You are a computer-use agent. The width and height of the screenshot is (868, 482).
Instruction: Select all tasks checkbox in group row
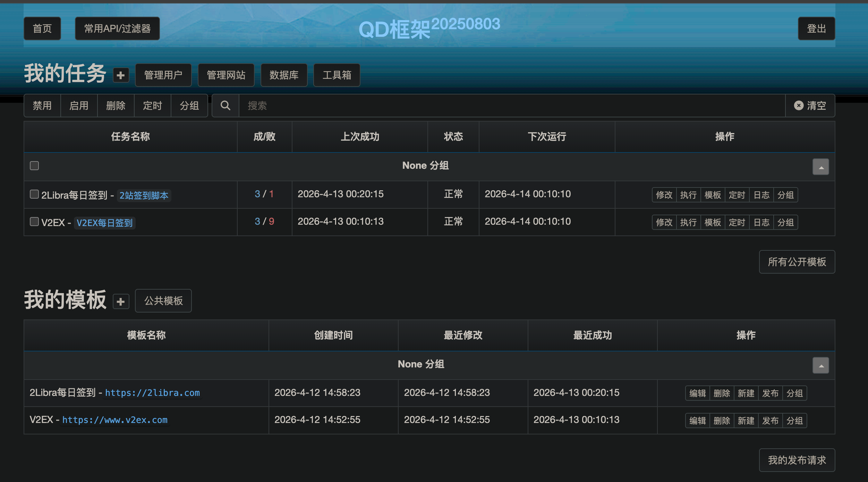pos(34,166)
